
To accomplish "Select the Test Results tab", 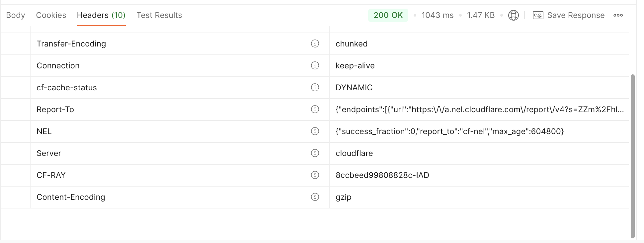I will (x=159, y=15).
